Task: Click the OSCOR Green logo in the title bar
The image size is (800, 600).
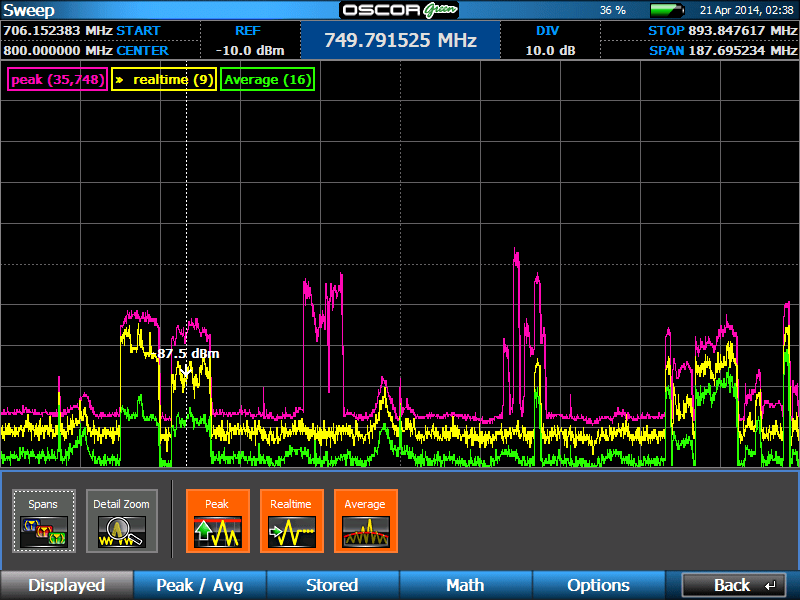Action: coord(399,10)
